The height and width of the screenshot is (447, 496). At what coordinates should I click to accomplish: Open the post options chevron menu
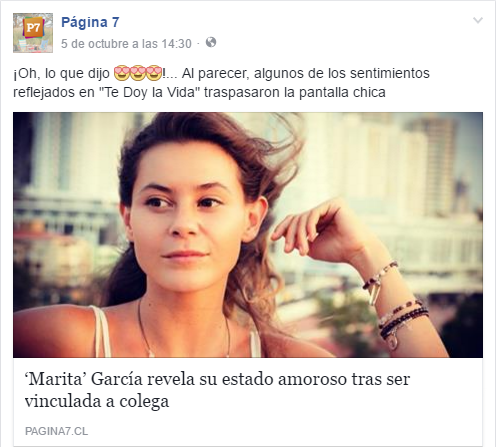tap(478, 21)
